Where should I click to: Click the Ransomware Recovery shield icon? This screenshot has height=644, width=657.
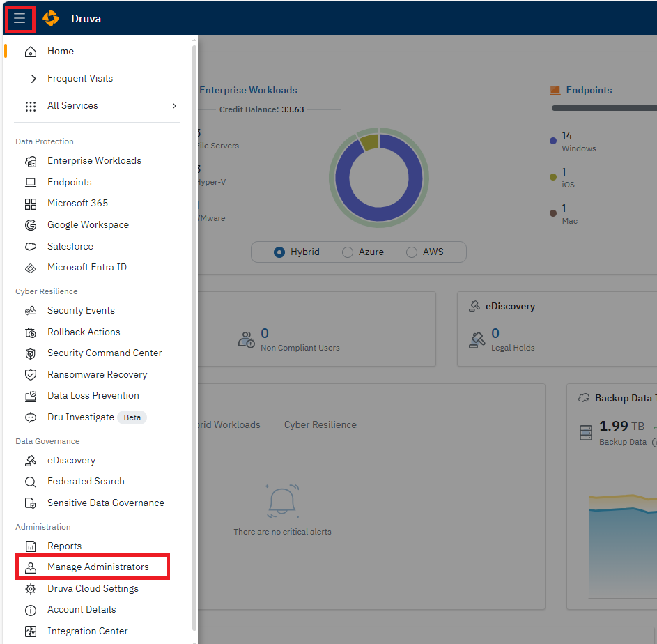31,375
